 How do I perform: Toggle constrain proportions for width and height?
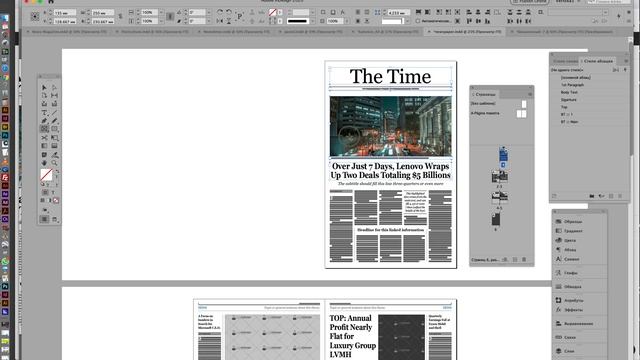click(120, 17)
